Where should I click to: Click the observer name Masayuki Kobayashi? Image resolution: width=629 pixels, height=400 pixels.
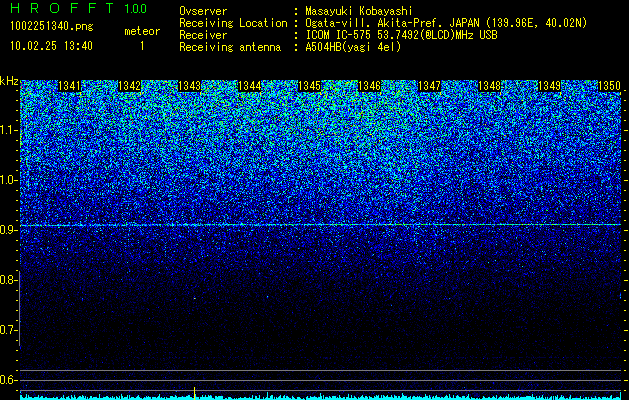pyautogui.click(x=359, y=11)
